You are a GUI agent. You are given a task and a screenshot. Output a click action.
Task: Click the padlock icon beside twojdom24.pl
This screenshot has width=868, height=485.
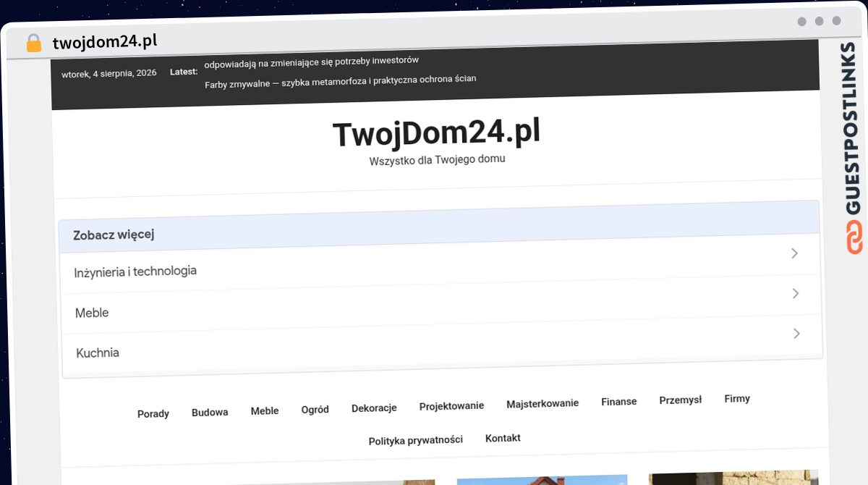click(33, 43)
